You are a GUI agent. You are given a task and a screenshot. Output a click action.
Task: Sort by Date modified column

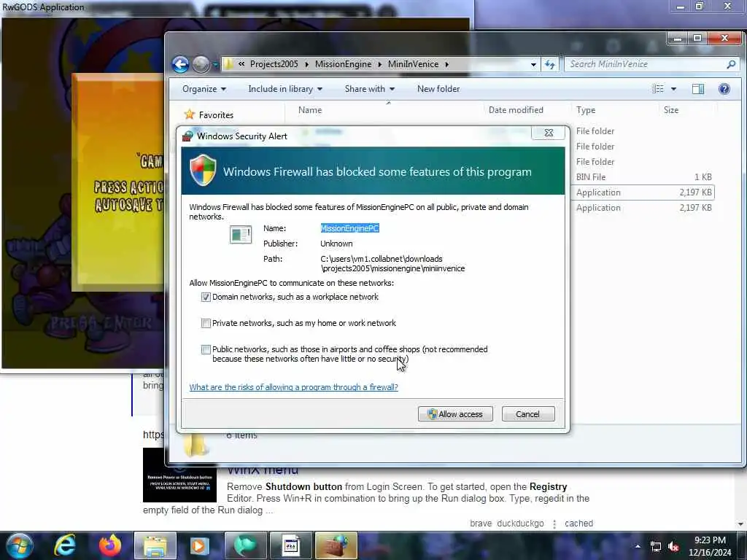516,110
